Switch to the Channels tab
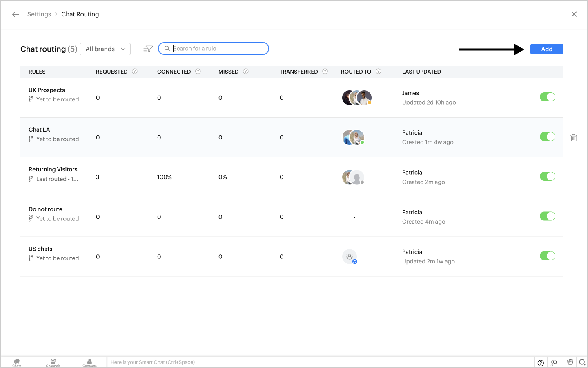Viewport: 588px width, 368px height. tap(53, 362)
